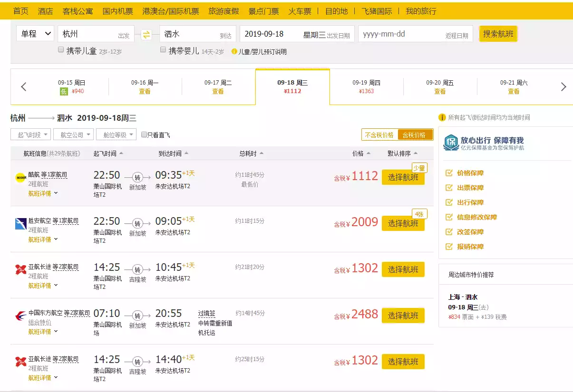Check the 携带婴儿 option
Image resolution: width=573 pixels, height=392 pixels.
[163, 50]
